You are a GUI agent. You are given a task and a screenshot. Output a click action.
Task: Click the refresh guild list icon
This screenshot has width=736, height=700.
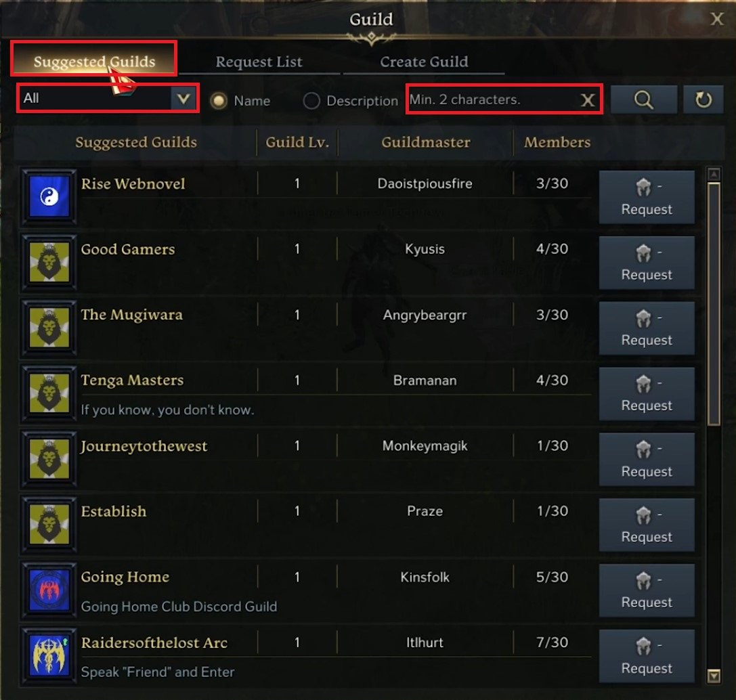tap(703, 100)
